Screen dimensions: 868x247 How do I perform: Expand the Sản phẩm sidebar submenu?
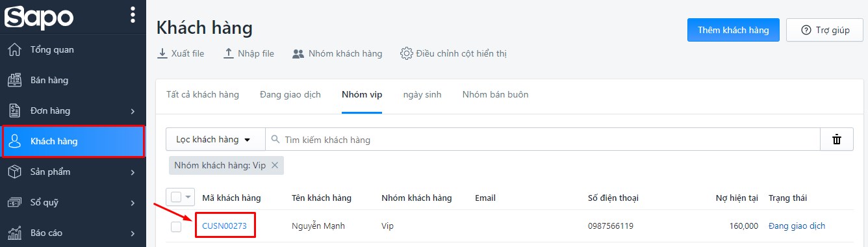pyautogui.click(x=133, y=172)
